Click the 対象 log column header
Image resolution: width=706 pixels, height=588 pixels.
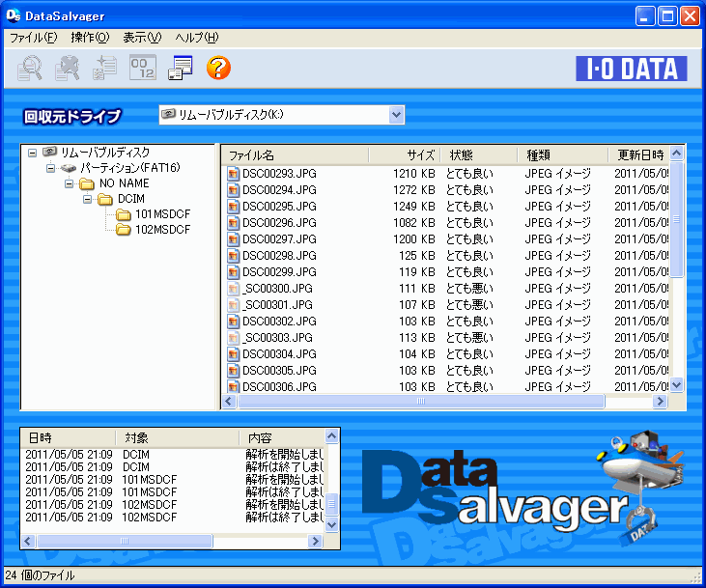[177, 437]
